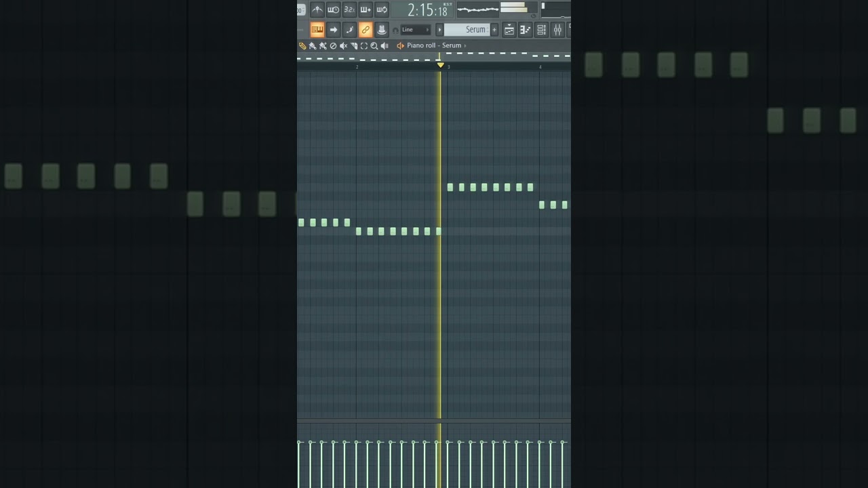Click bar 4 on the timeline ruler
Screen dimensions: 868x488
click(x=540, y=66)
